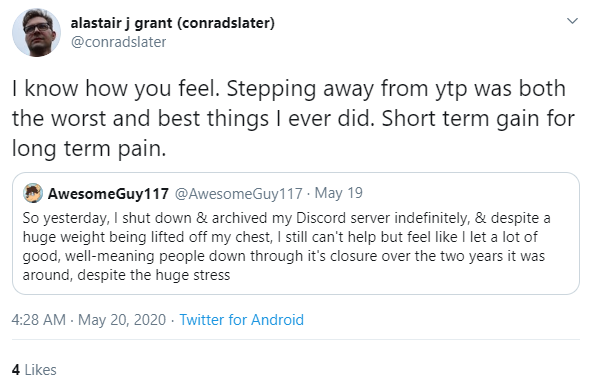Expand the tweet options chevron

(572, 21)
